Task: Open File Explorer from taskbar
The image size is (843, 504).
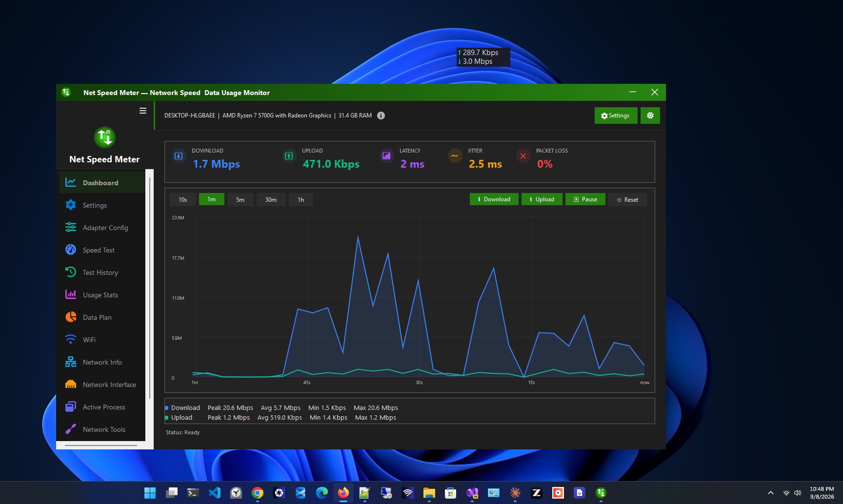Action: tap(429, 493)
